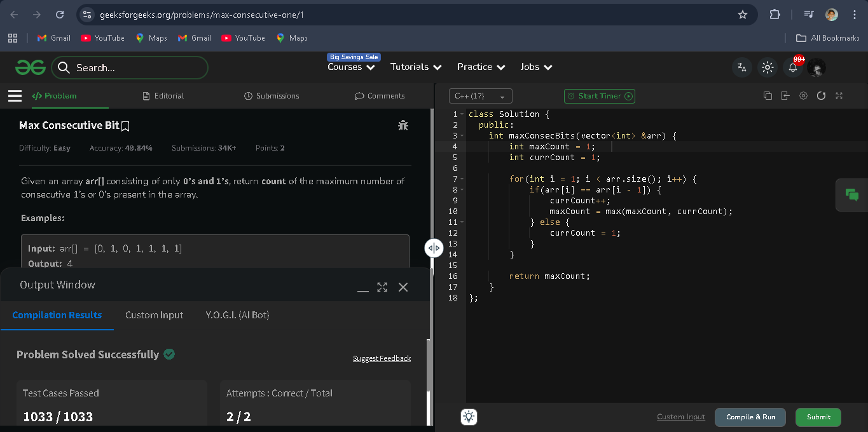Toggle light/dark theme with sun icon

(x=768, y=67)
